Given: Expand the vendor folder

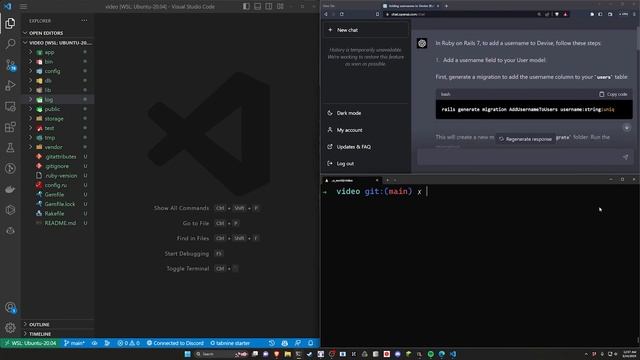Looking at the screenshot, I should click(x=58, y=147).
